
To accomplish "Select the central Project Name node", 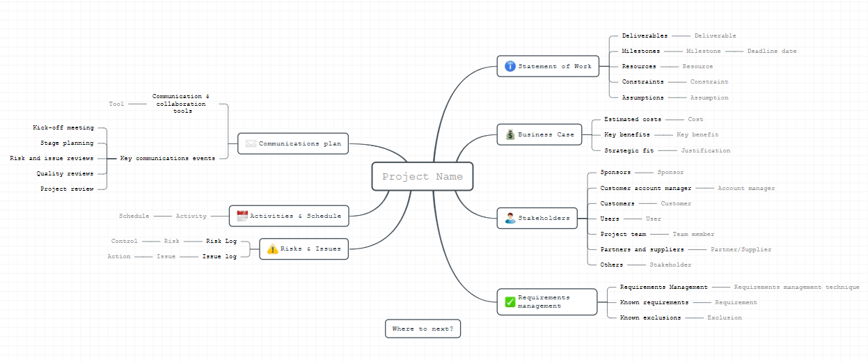I will pyautogui.click(x=422, y=176).
